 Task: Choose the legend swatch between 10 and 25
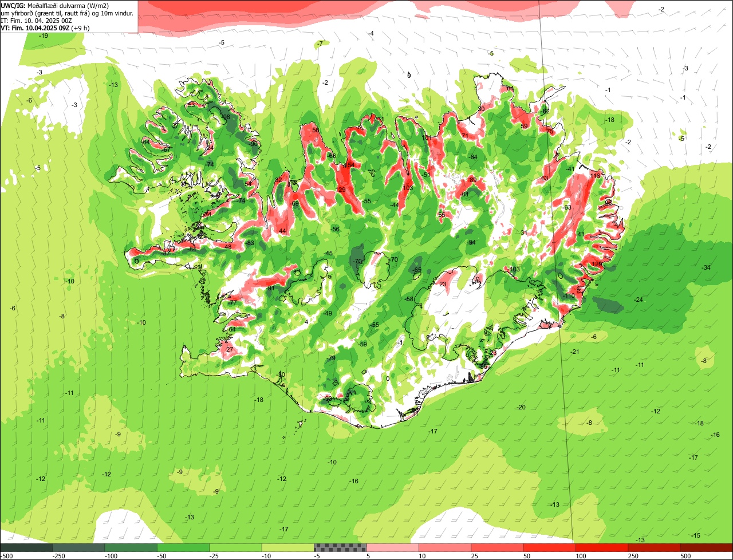445,547
